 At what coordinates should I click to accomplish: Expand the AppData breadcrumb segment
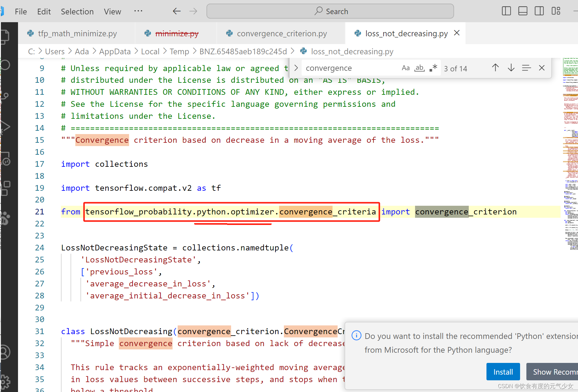115,52
